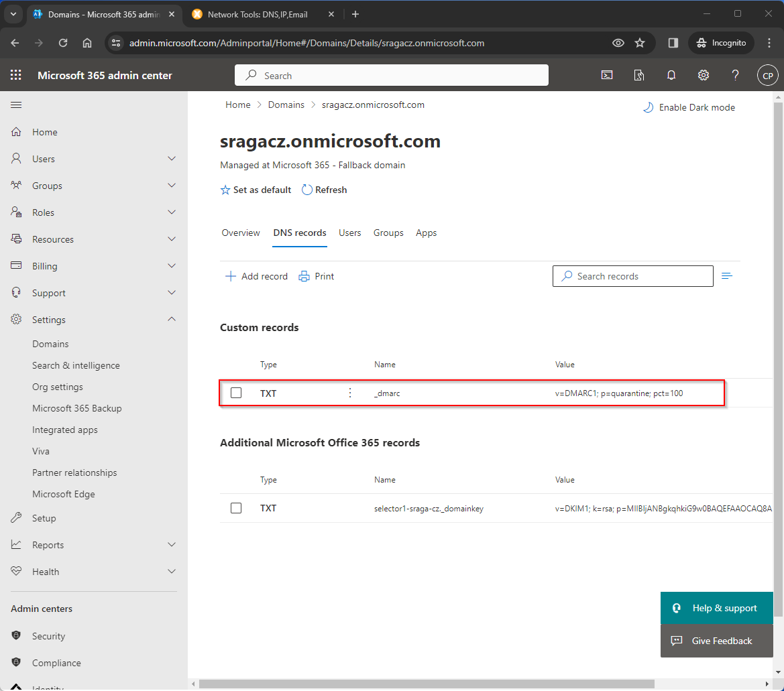The image size is (784, 691).
Task: Switch to Users tab of domain
Action: point(349,233)
